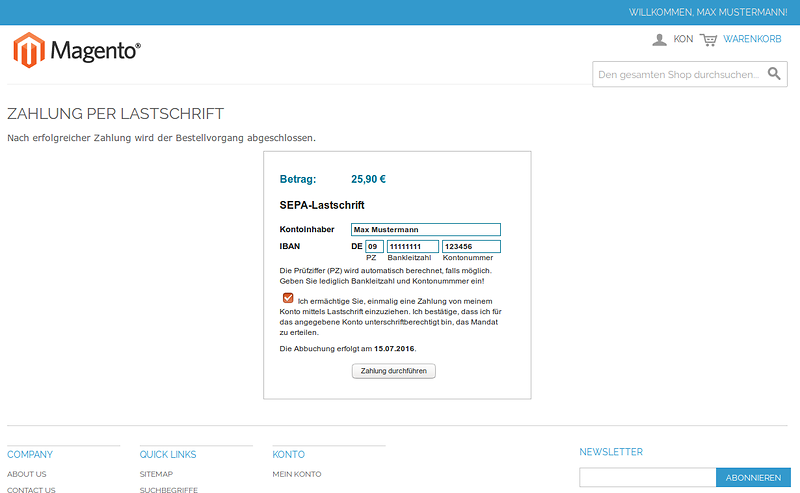Open the account user icon
800x493 pixels.
[x=659, y=39]
